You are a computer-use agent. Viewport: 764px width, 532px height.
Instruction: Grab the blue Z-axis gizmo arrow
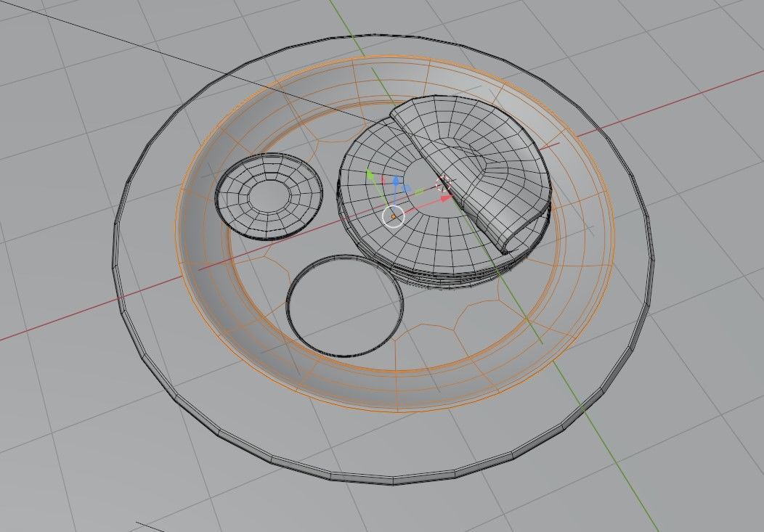pyautogui.click(x=396, y=182)
